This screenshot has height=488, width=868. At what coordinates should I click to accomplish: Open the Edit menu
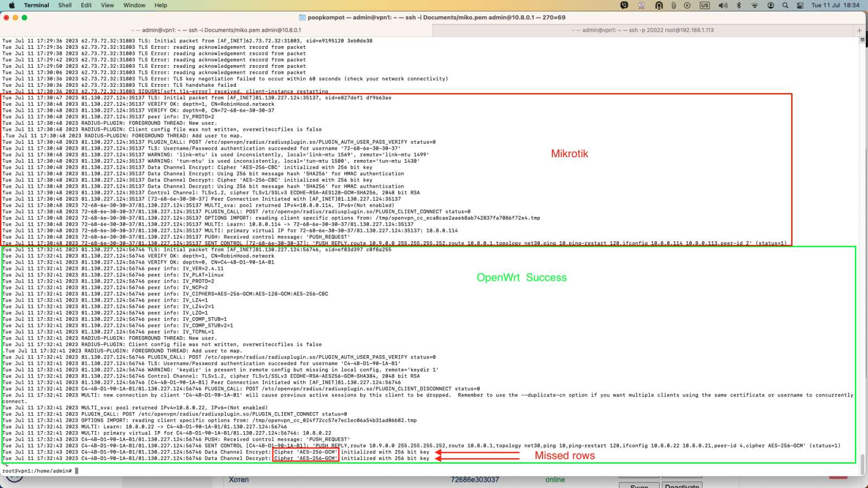click(x=86, y=5)
